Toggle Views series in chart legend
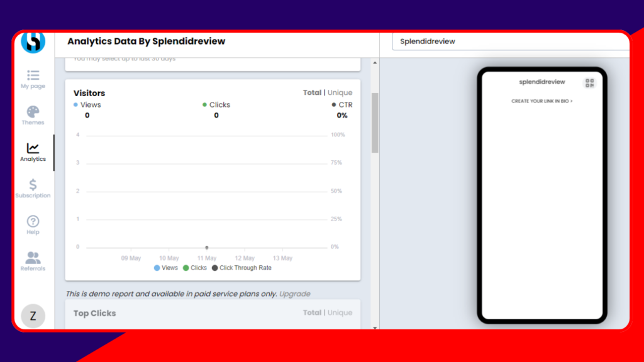The height and width of the screenshot is (362, 644). (166, 268)
